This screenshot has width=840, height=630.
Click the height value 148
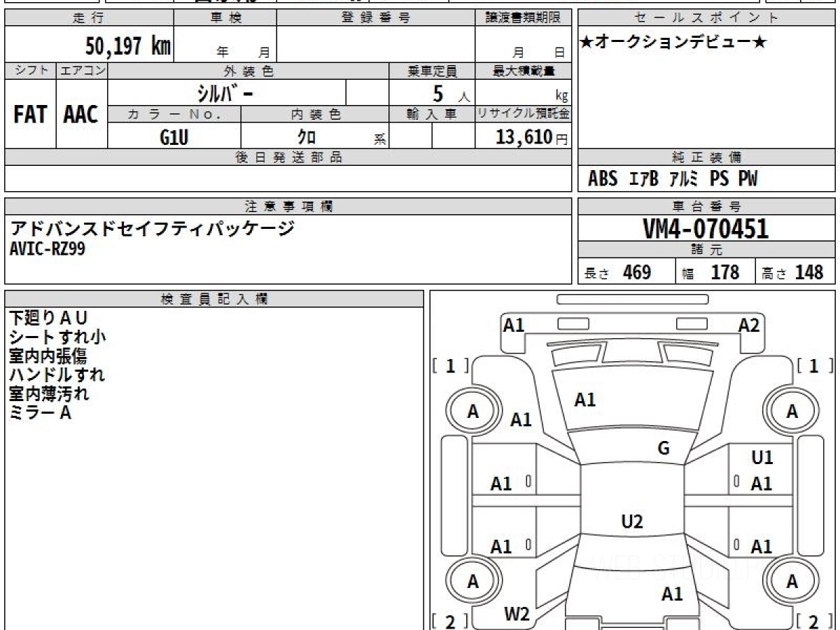809,272
